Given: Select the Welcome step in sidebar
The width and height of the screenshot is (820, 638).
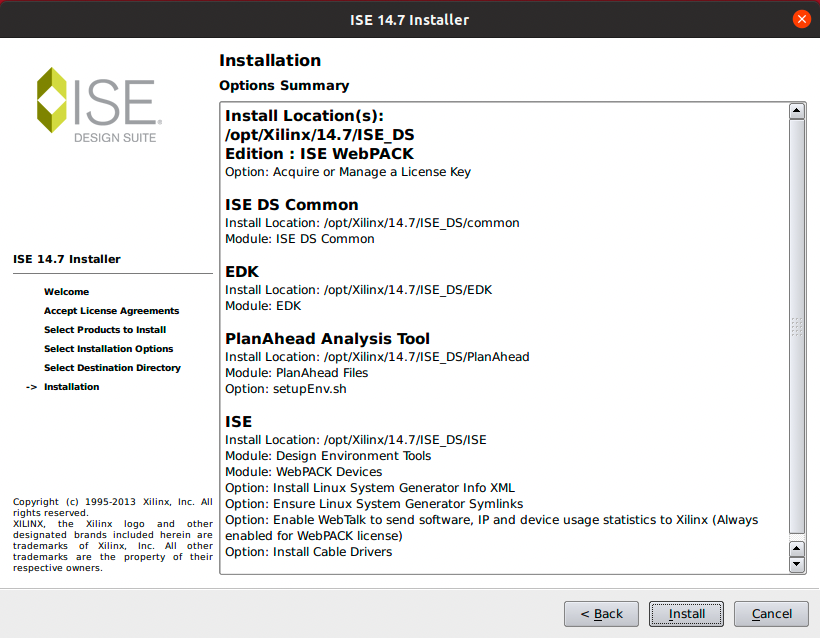Looking at the screenshot, I should pyautogui.click(x=66, y=292).
